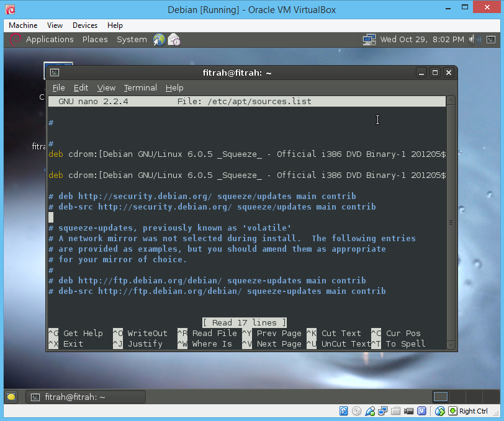Image resolution: width=504 pixels, height=421 pixels.
Task: Open the Applications menu
Action: (x=50, y=40)
